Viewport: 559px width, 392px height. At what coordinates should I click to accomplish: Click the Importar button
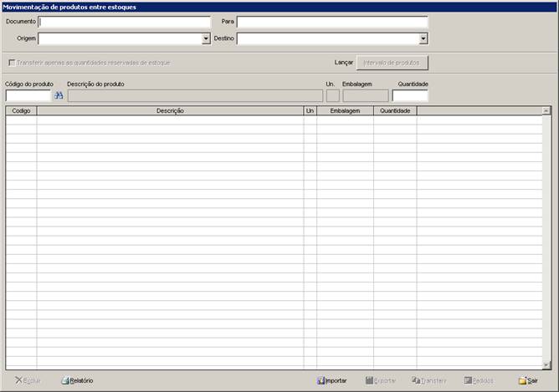coord(331,380)
